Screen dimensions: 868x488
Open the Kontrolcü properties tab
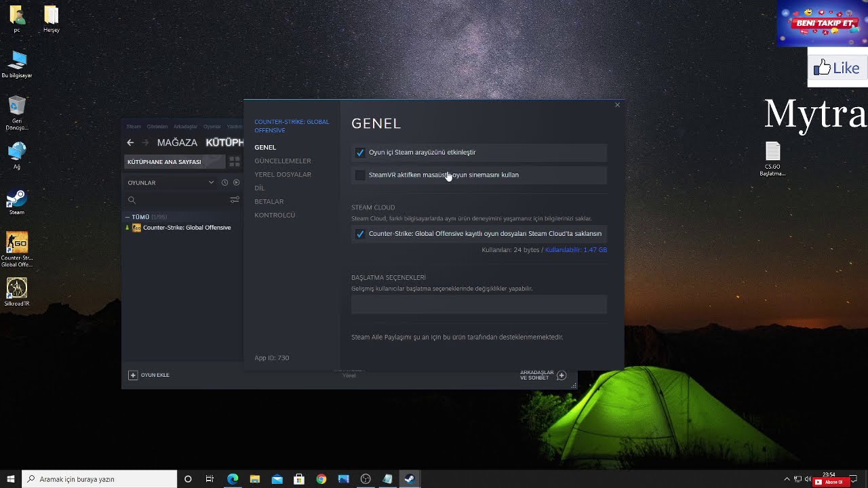coord(275,215)
